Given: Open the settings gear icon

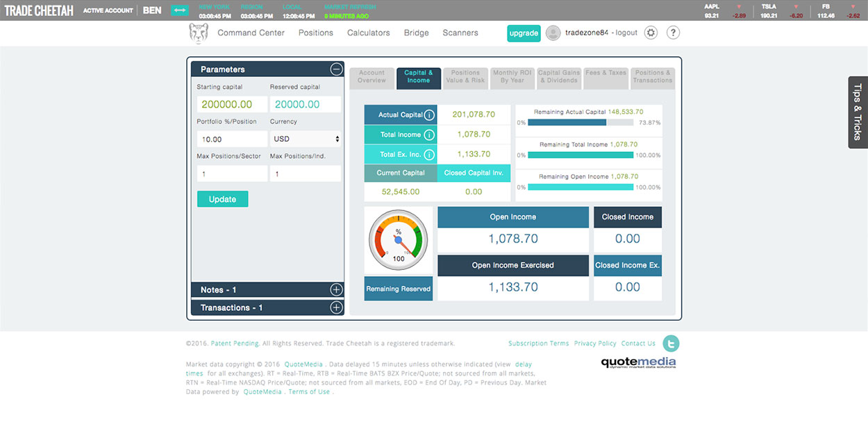Looking at the screenshot, I should click(x=651, y=33).
